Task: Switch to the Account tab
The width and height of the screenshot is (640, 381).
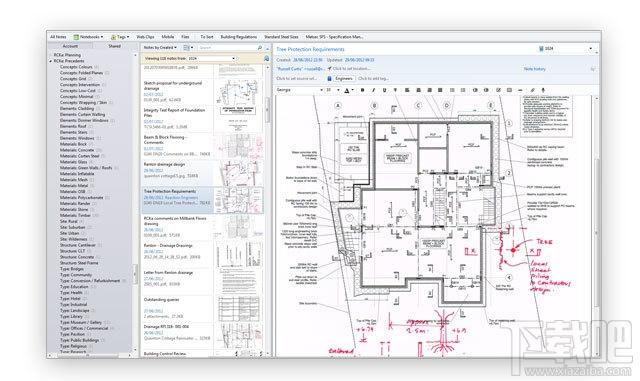Action: [70, 46]
